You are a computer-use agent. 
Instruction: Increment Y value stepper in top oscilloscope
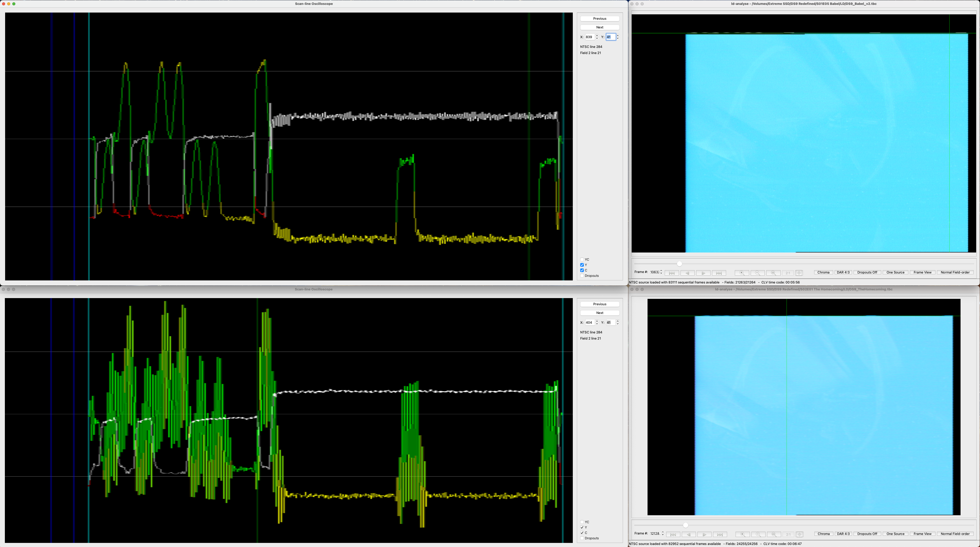click(x=617, y=36)
